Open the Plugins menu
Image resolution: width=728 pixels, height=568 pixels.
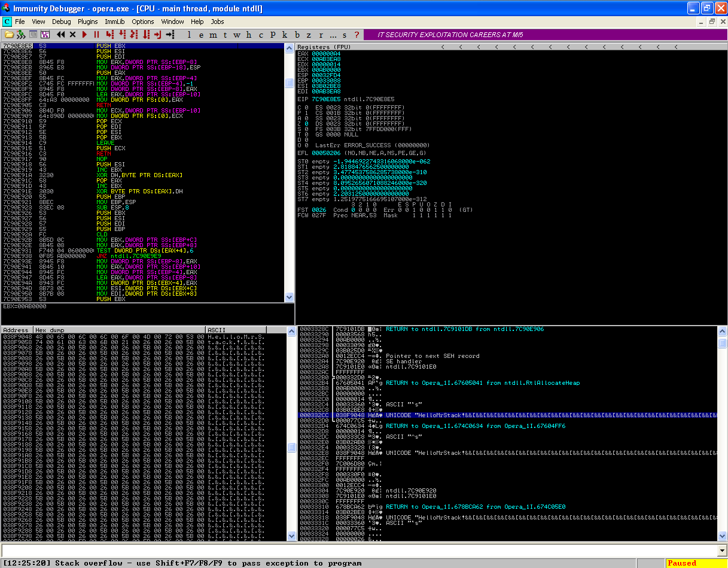(x=88, y=22)
